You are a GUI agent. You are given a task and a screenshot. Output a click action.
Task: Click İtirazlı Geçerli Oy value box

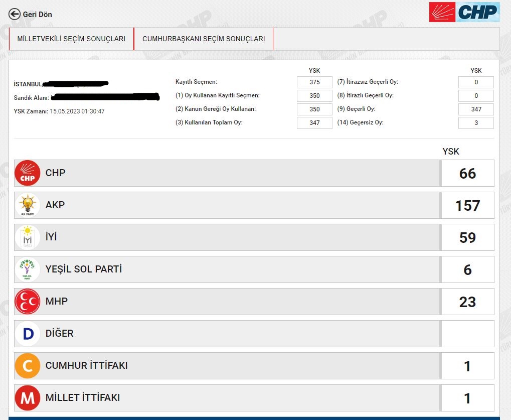pos(476,96)
